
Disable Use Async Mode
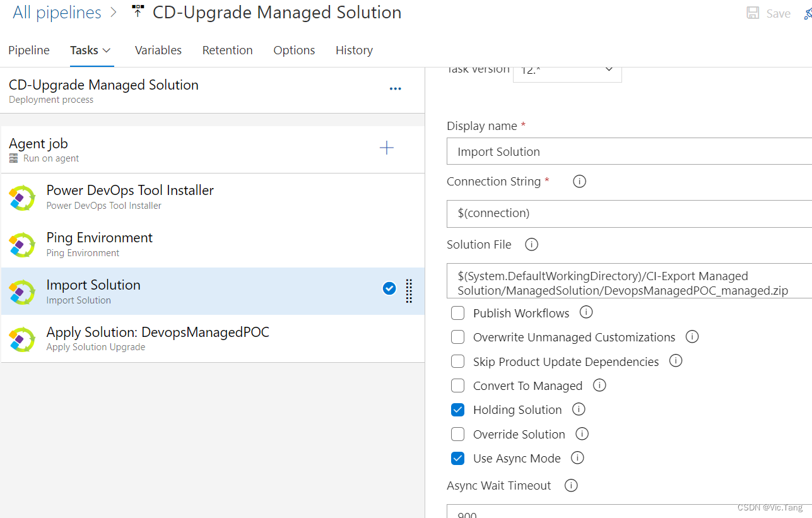457,458
